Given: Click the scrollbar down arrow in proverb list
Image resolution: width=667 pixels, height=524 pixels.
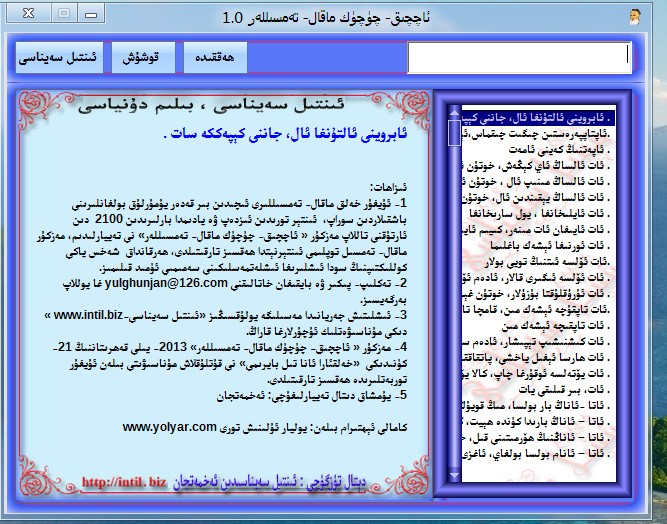Looking at the screenshot, I should coord(454,475).
